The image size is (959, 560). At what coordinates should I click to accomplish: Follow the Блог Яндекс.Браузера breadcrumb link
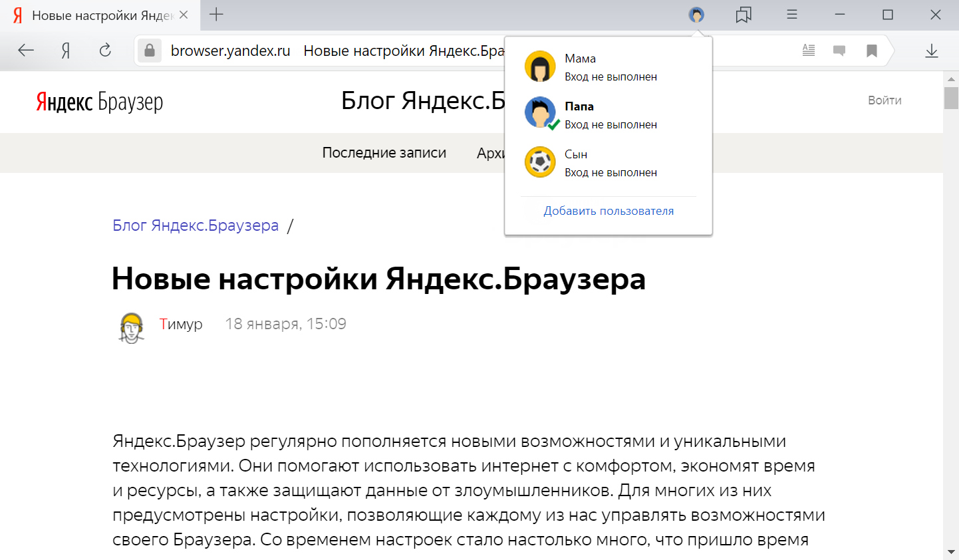tap(196, 225)
